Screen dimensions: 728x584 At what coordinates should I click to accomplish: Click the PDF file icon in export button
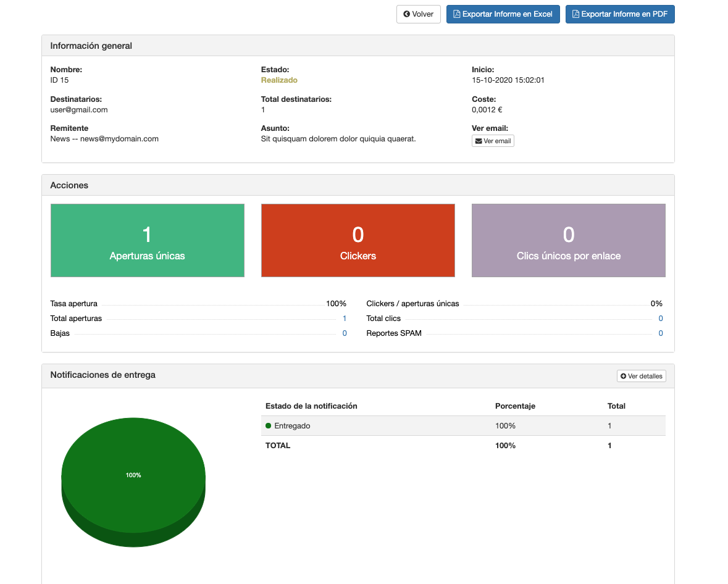click(x=576, y=14)
